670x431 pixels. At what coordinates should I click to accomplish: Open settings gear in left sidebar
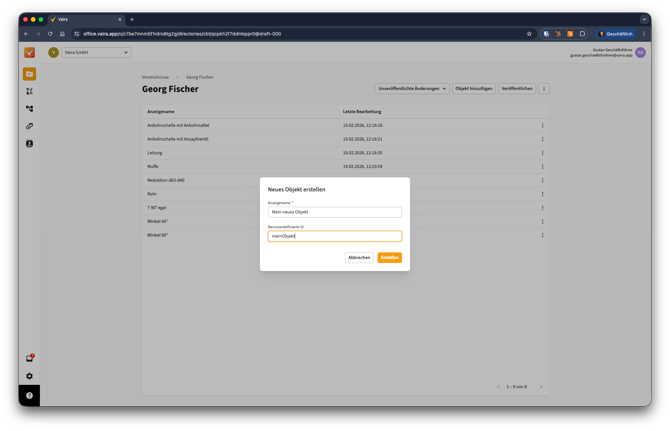click(x=30, y=376)
